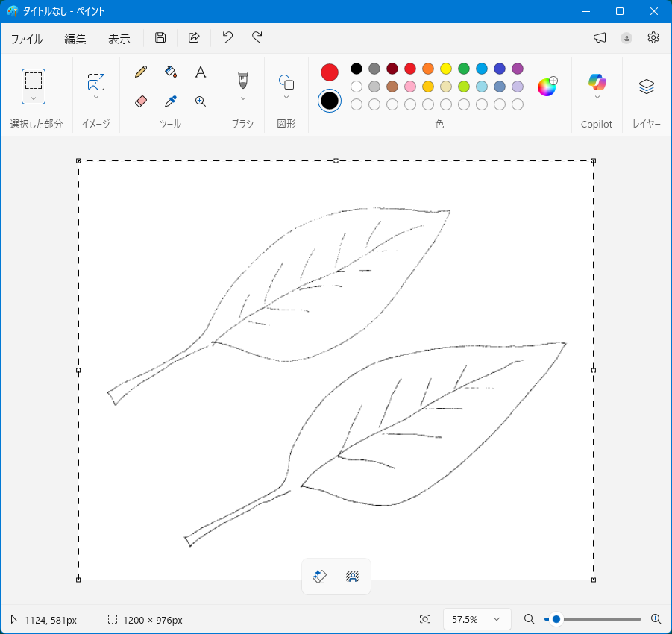Expand the selection shape dropdown
Screen dimensions: 672x634
point(34,98)
